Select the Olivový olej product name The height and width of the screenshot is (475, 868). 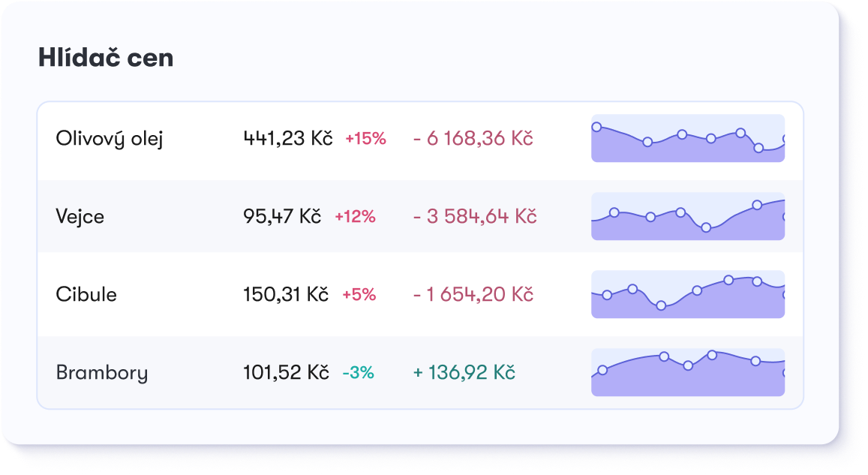[110, 139]
